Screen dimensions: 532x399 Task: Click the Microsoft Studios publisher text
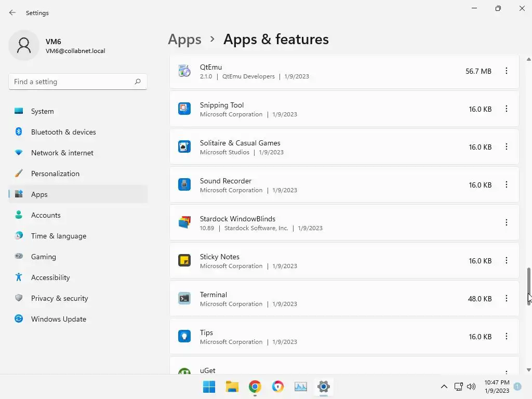pyautogui.click(x=224, y=152)
